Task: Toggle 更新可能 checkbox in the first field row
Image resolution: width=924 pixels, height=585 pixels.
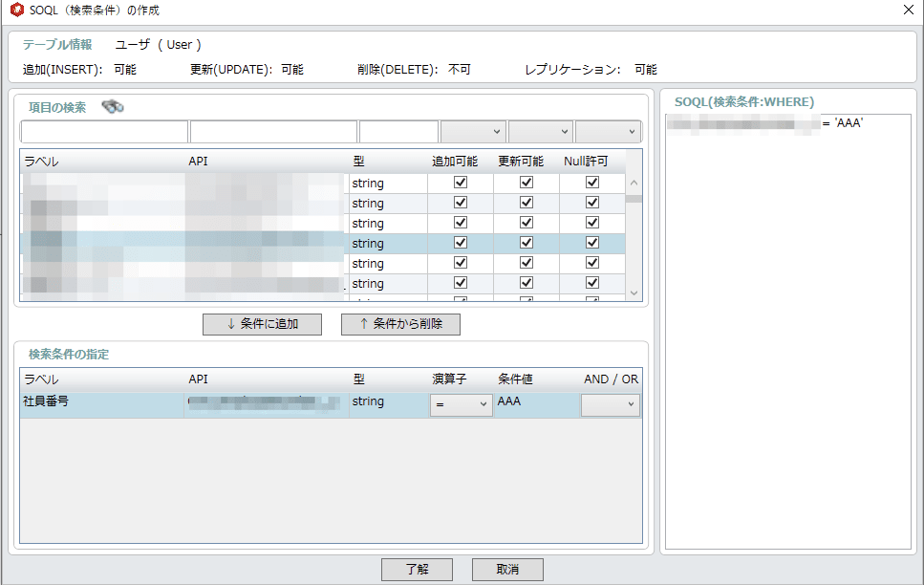Action: [526, 183]
